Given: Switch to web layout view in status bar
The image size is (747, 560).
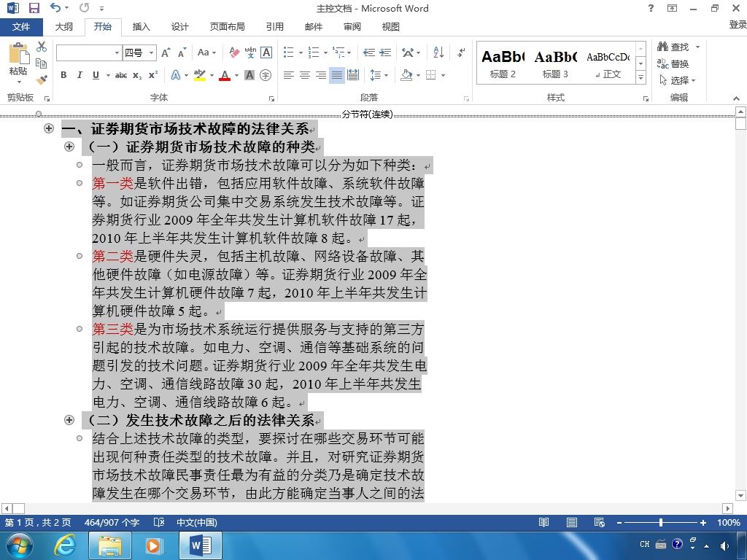Looking at the screenshot, I should (x=600, y=522).
